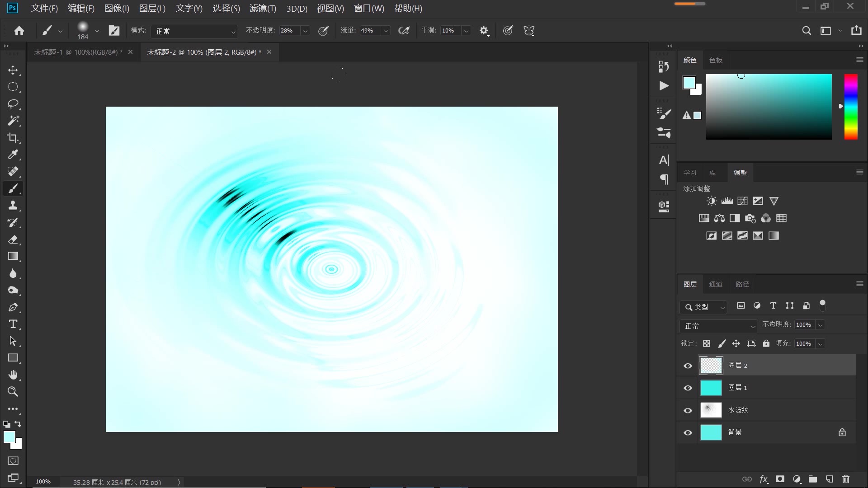Create a new layer

829,479
